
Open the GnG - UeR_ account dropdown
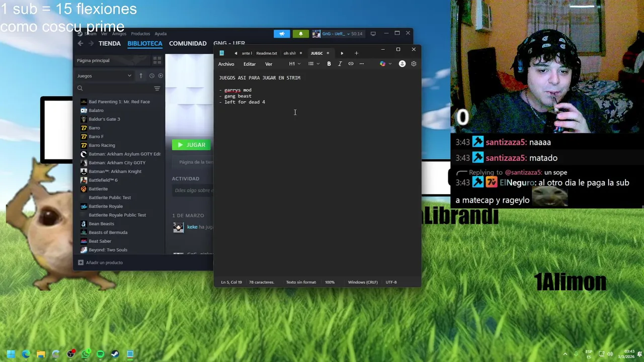coord(337,34)
